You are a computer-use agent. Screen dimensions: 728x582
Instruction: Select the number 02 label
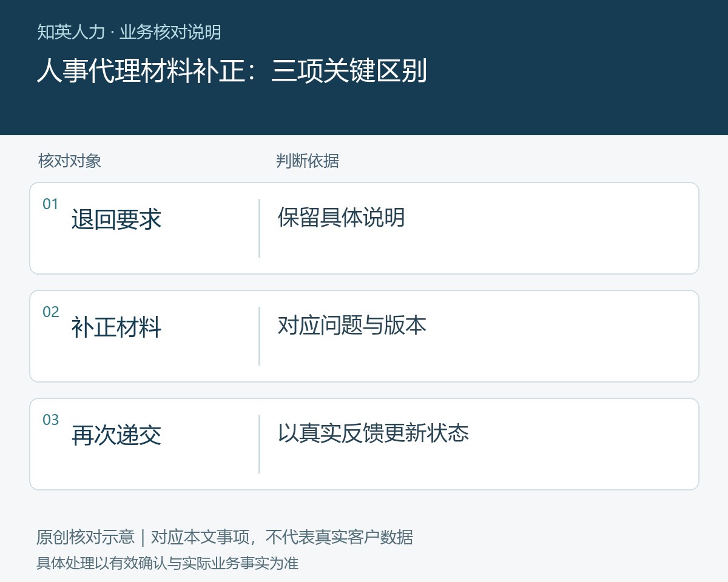(x=51, y=312)
